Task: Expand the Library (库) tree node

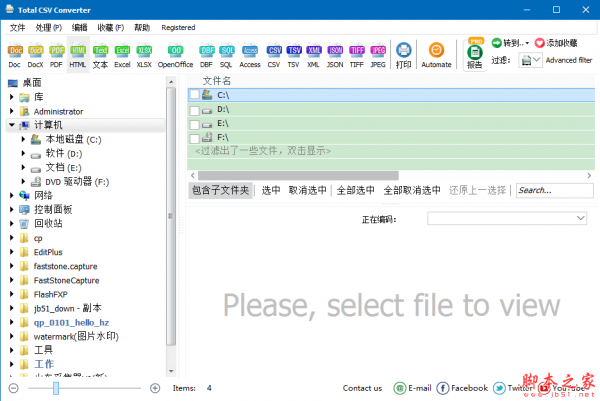Action: pos(11,97)
